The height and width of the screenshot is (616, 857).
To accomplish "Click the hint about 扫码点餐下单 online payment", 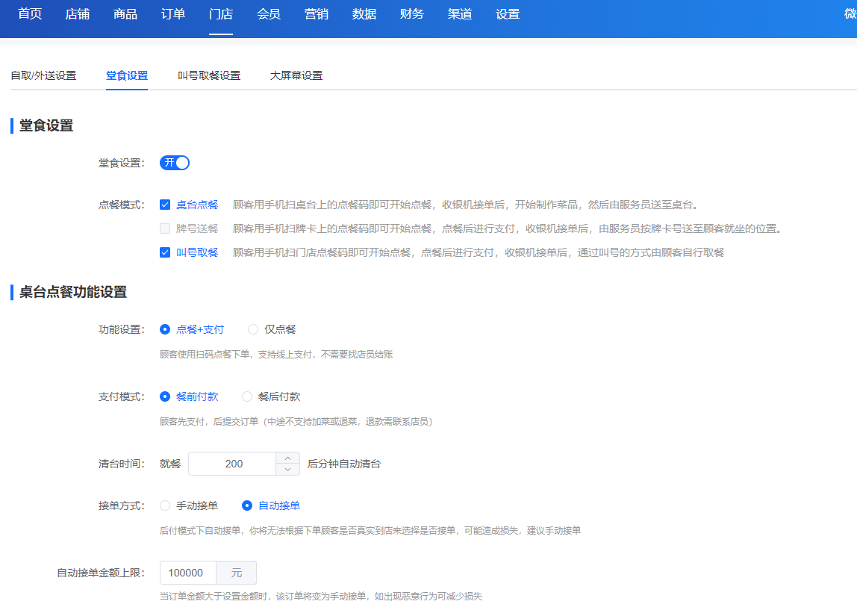I will tap(276, 355).
